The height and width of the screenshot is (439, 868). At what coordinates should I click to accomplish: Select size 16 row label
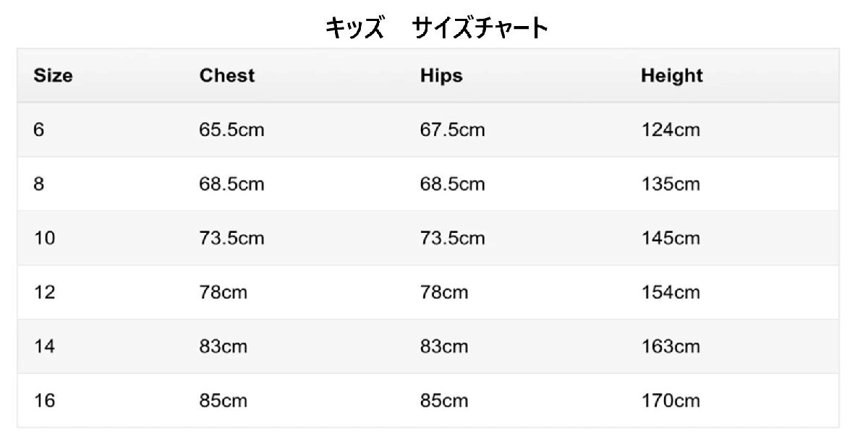point(44,400)
